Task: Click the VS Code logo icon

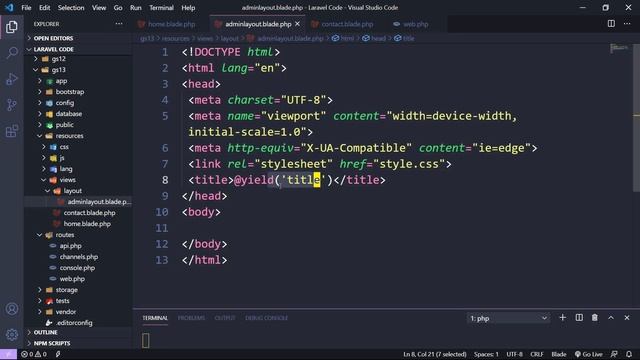Action: tap(9, 7)
